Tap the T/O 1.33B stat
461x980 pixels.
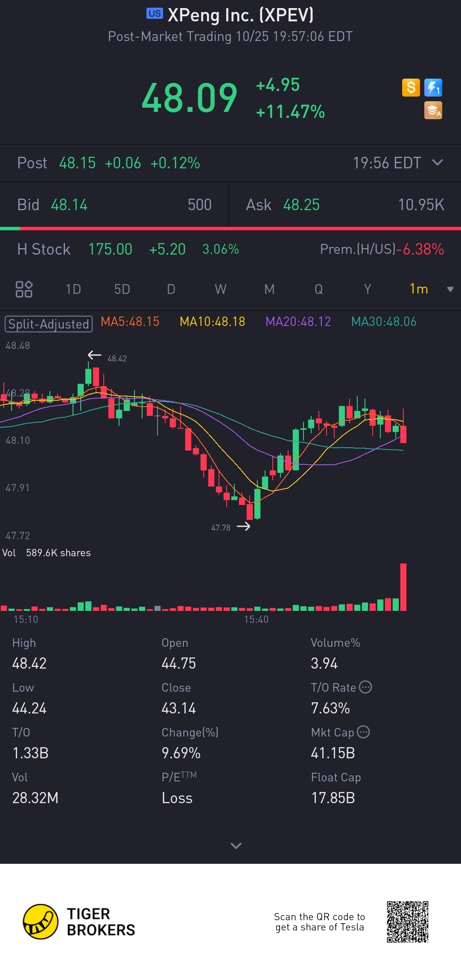30,743
